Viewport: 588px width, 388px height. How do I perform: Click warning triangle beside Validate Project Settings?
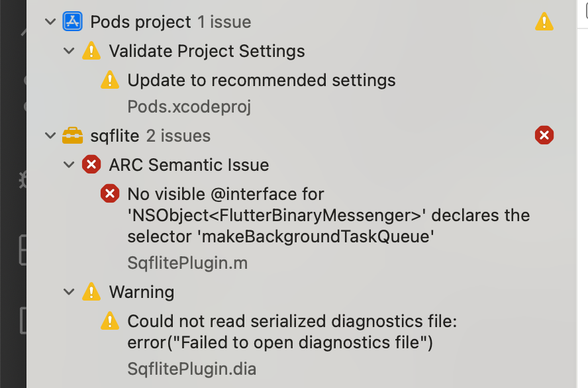(92, 50)
